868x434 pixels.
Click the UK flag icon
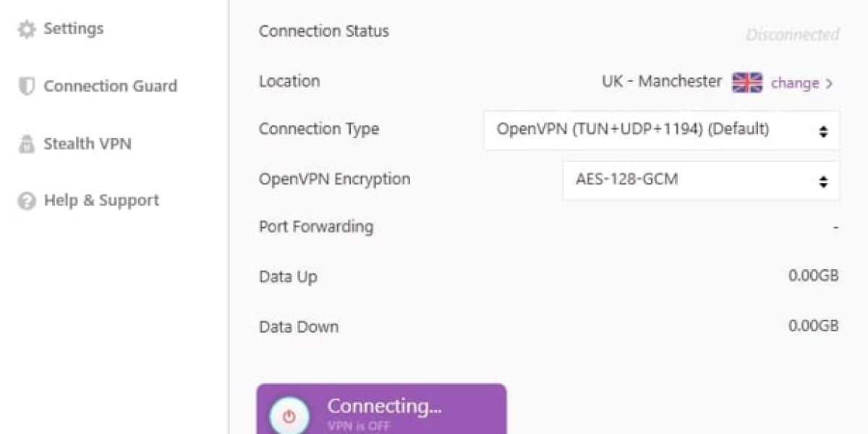pyautogui.click(x=747, y=83)
